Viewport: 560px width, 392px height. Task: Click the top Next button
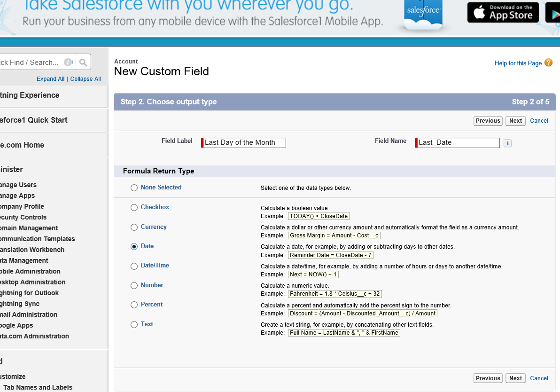click(515, 121)
